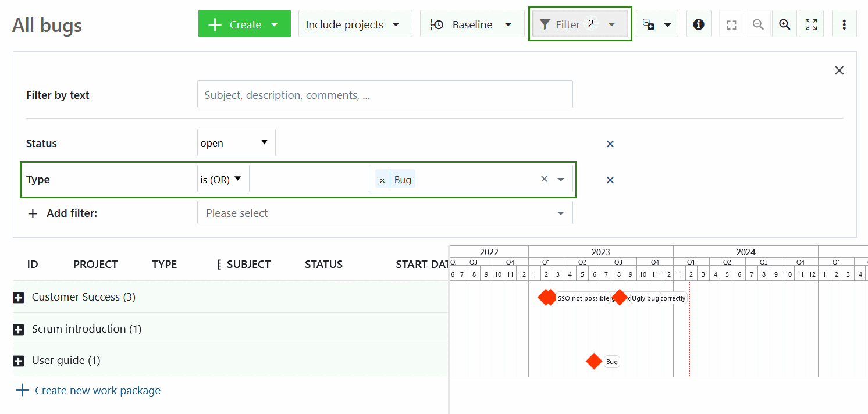The width and height of the screenshot is (868, 414).
Task: Zoom in on the Gantt timeline
Action: click(x=784, y=23)
